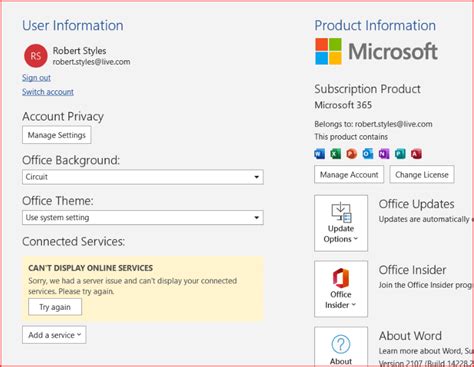Viewport: 474px width, 367px height.
Task: Click the Robert Styles user name
Action: [x=79, y=51]
